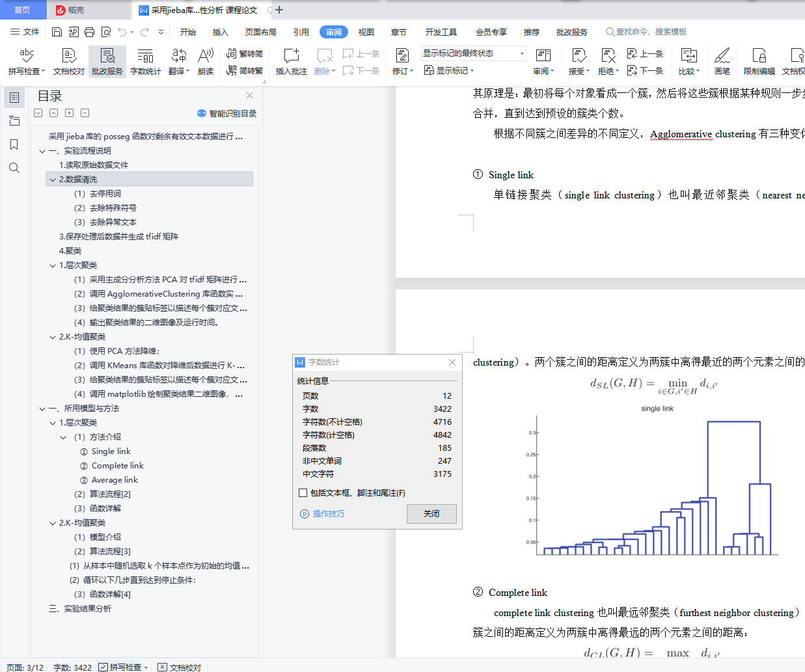The image size is (805, 672).
Task: Select 三、实验结果分析 outline item
Action: tap(80, 609)
